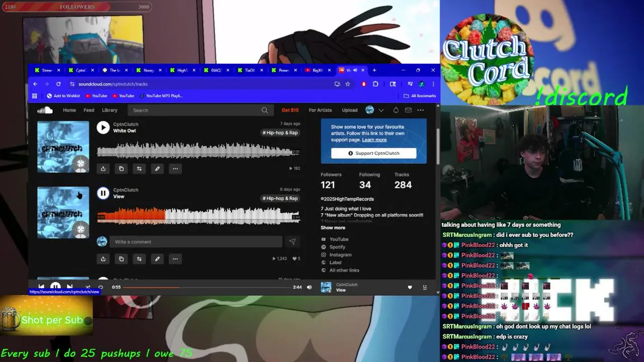Open More options for White Owl
Screen dimensions: 644x362
(175, 169)
